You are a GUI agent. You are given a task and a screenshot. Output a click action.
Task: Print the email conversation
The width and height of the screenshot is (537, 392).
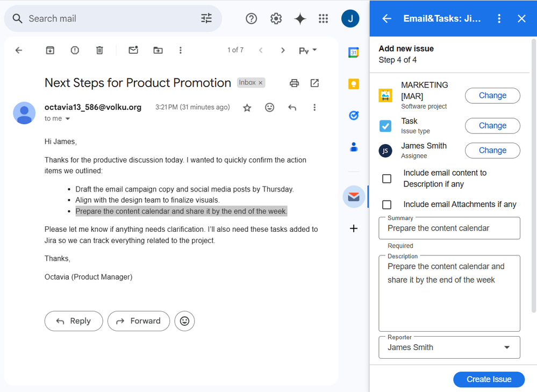tap(294, 83)
